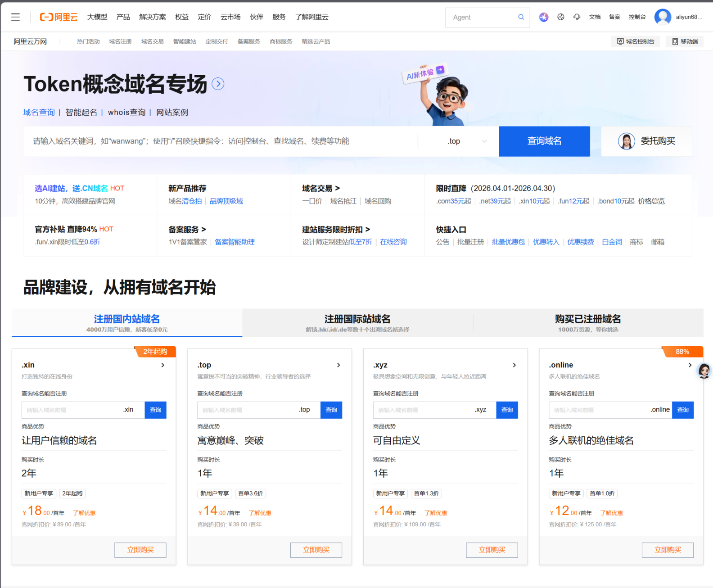
Task: Open the 大模型 top menu
Action: click(97, 17)
